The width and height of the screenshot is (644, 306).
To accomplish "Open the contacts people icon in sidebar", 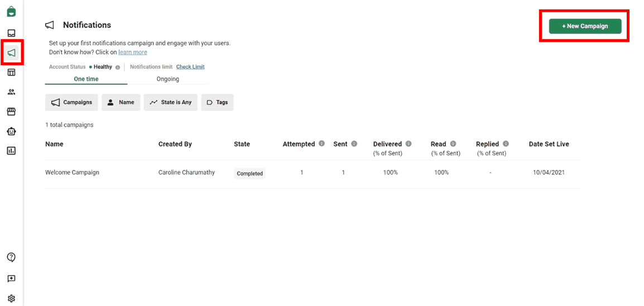I will [11, 92].
